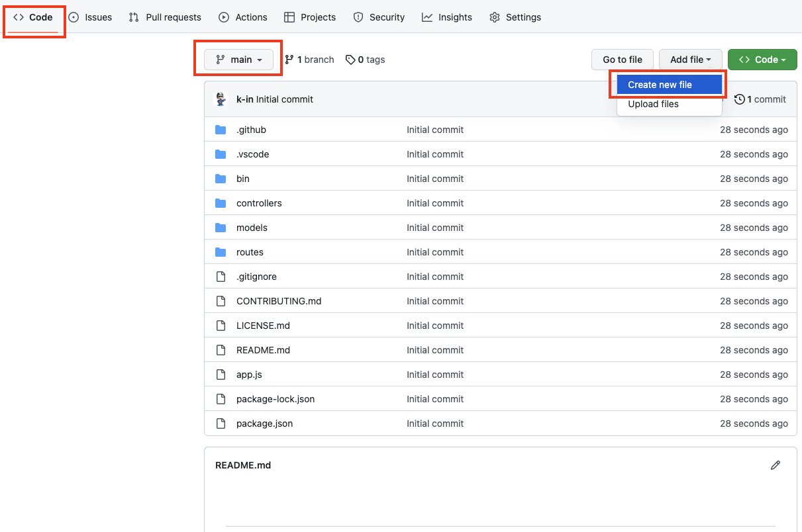Click the Actions play icon
Screen dimensions: 802x532
click(x=224, y=17)
